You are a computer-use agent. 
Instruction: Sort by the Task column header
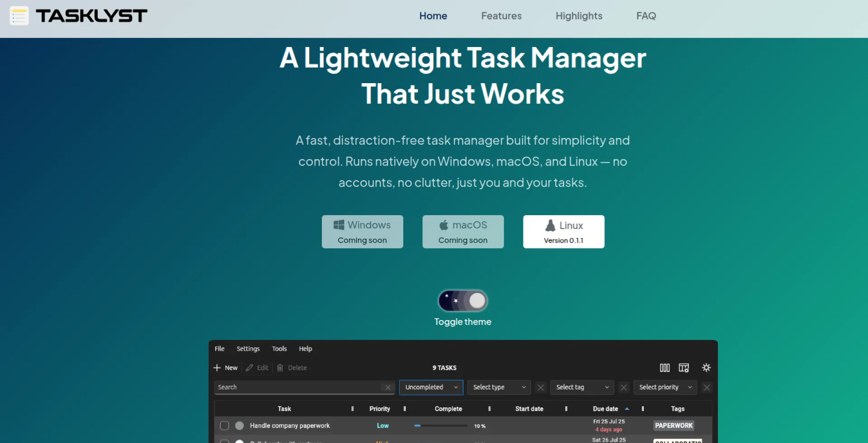click(x=284, y=409)
